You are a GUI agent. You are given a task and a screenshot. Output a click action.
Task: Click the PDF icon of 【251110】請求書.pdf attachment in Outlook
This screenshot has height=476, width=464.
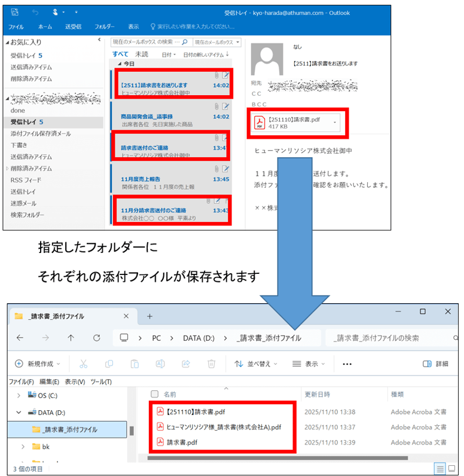coord(260,123)
